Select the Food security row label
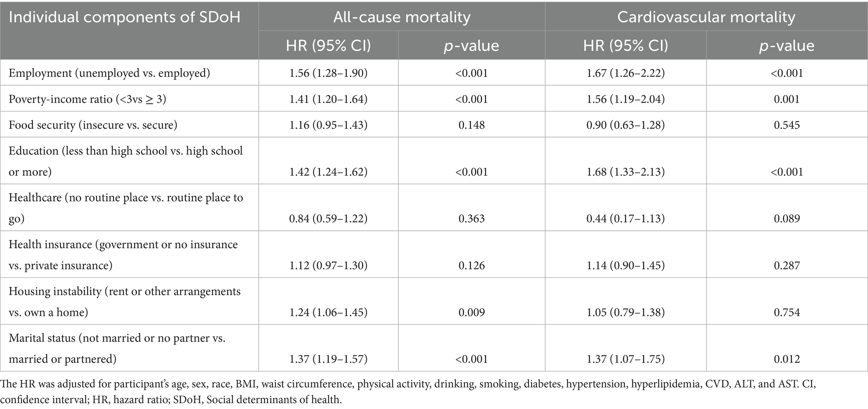Image resolution: width=868 pixels, height=409 pixels. [93, 125]
